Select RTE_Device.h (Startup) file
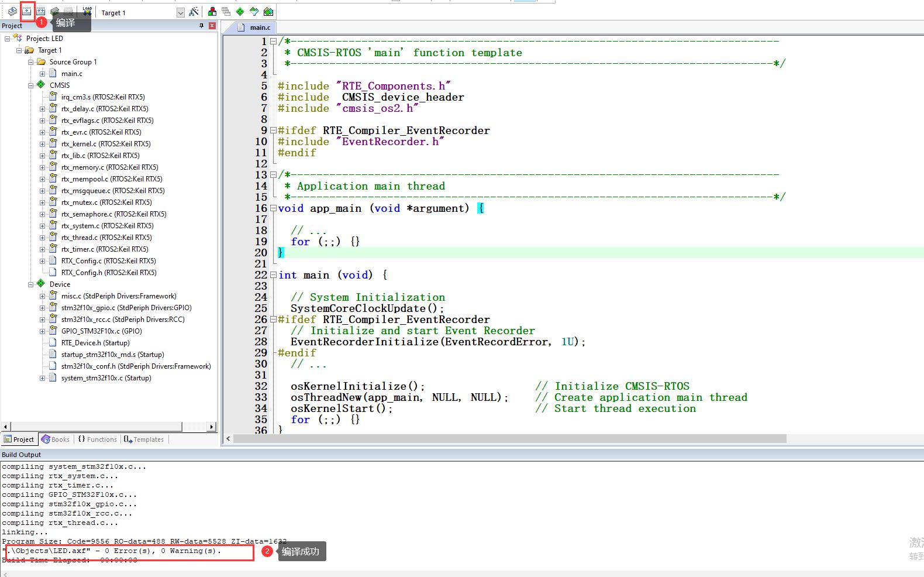The height and width of the screenshot is (577, 924). 95,343
